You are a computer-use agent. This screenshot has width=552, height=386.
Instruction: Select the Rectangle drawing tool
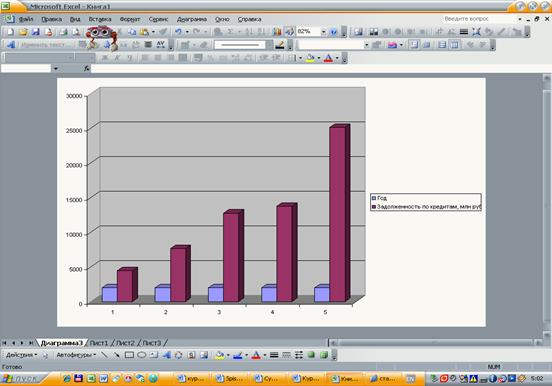[129, 355]
